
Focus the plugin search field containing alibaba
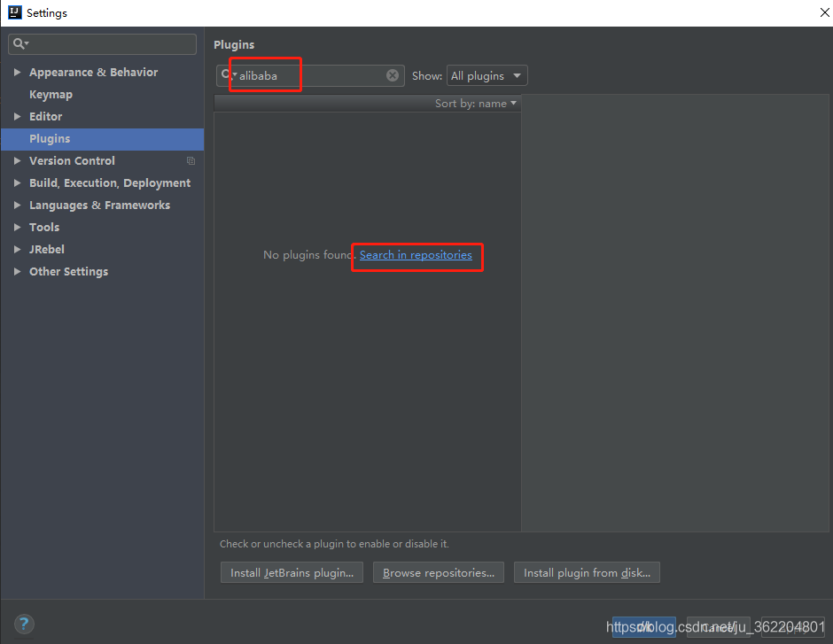click(x=310, y=75)
